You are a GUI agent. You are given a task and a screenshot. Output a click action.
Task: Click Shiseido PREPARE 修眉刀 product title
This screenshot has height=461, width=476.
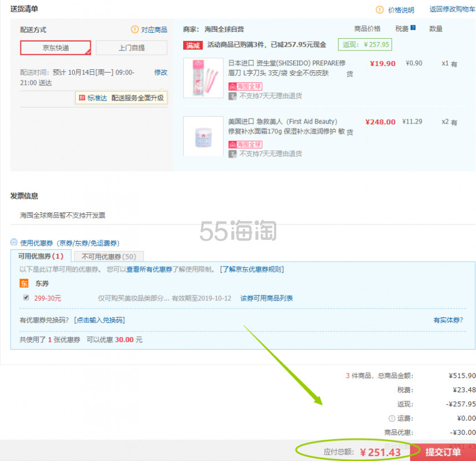coord(287,68)
